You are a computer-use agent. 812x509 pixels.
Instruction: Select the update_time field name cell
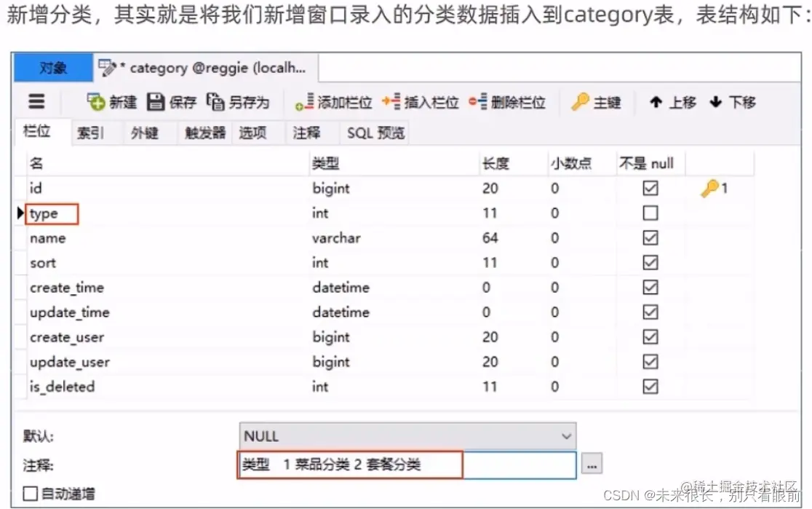click(168, 312)
